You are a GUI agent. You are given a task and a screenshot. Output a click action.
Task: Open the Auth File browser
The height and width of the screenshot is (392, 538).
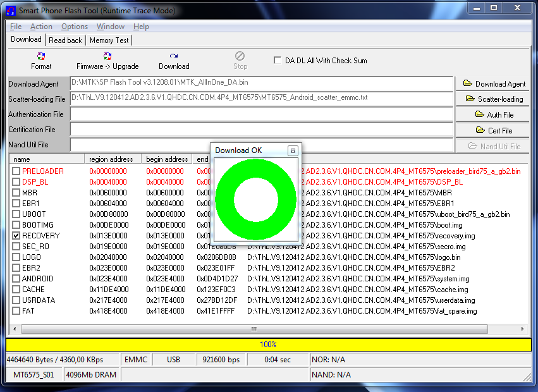click(494, 115)
